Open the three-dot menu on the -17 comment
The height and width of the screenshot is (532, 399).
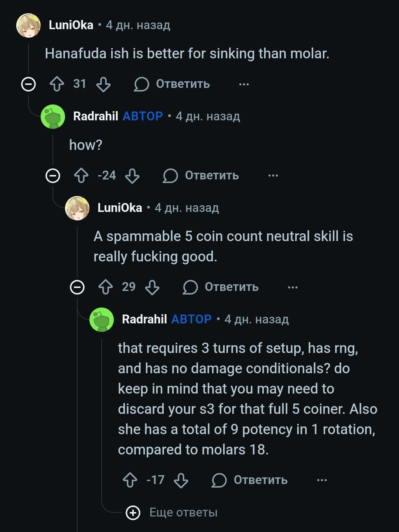(x=322, y=480)
